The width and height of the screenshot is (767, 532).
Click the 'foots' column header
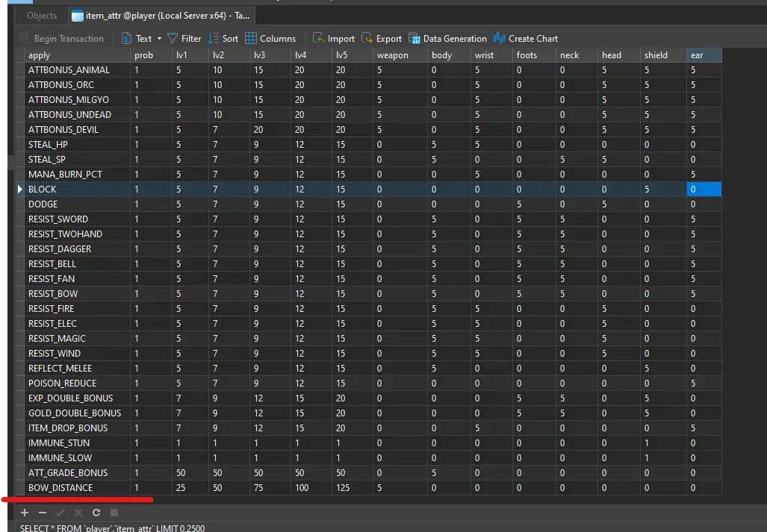point(534,55)
